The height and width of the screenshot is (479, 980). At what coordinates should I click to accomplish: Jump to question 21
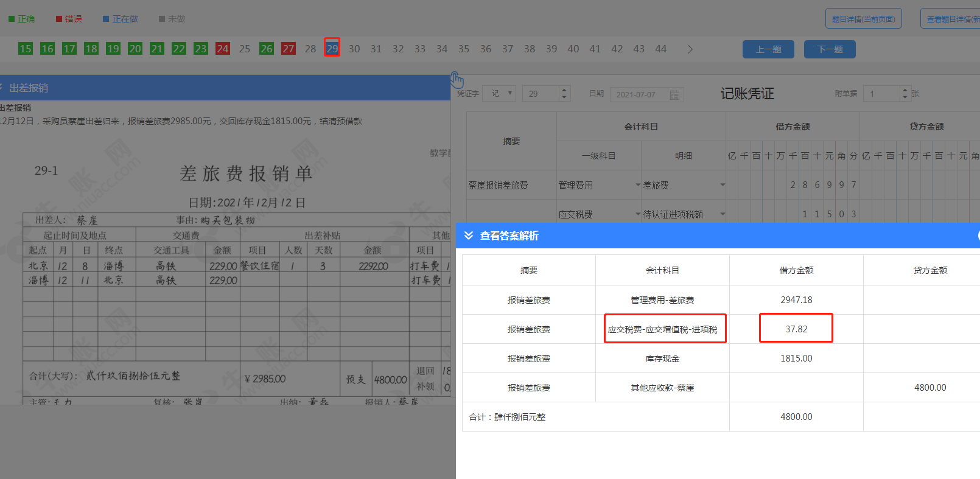coord(157,49)
